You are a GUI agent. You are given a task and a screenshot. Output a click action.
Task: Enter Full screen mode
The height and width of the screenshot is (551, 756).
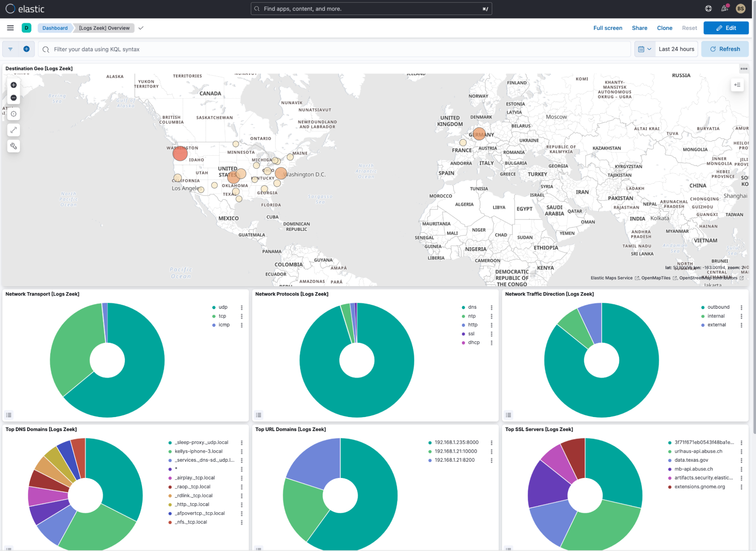[x=607, y=28]
